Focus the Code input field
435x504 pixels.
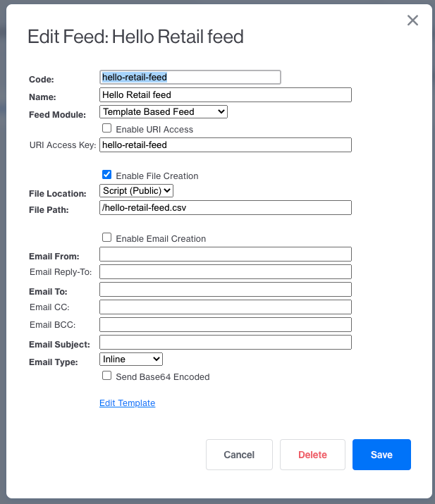coord(190,78)
